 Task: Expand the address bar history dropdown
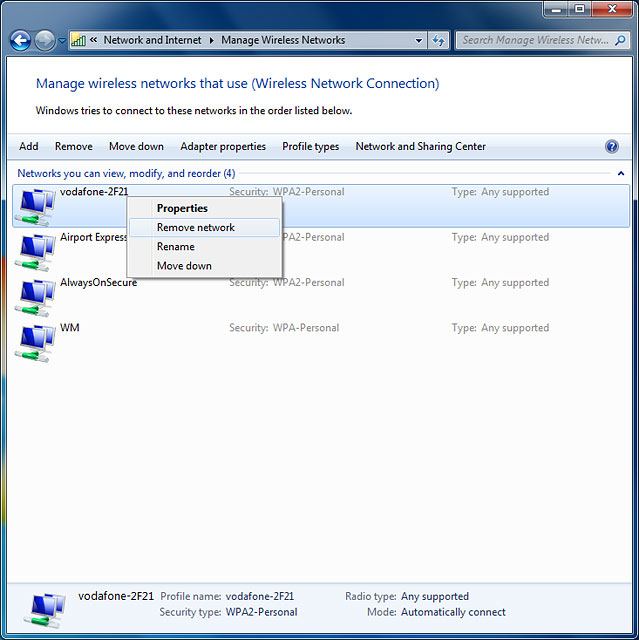418,40
